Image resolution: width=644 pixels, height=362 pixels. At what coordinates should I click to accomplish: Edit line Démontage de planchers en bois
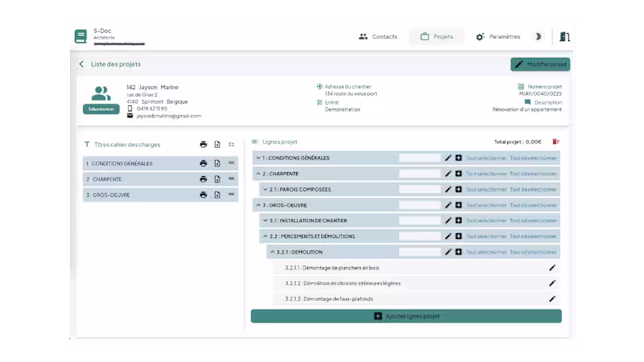(552, 268)
